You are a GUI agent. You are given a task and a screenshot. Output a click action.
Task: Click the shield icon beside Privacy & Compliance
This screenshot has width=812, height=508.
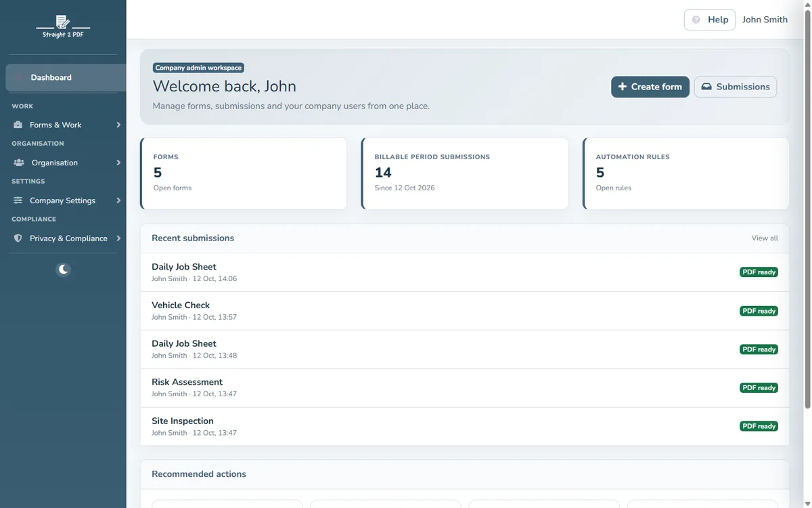coord(18,238)
